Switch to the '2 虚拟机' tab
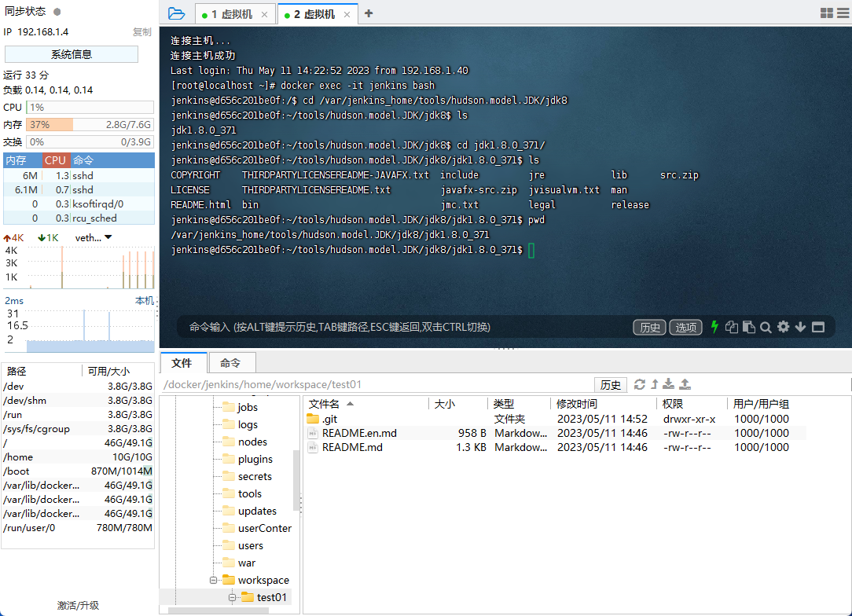 point(316,14)
